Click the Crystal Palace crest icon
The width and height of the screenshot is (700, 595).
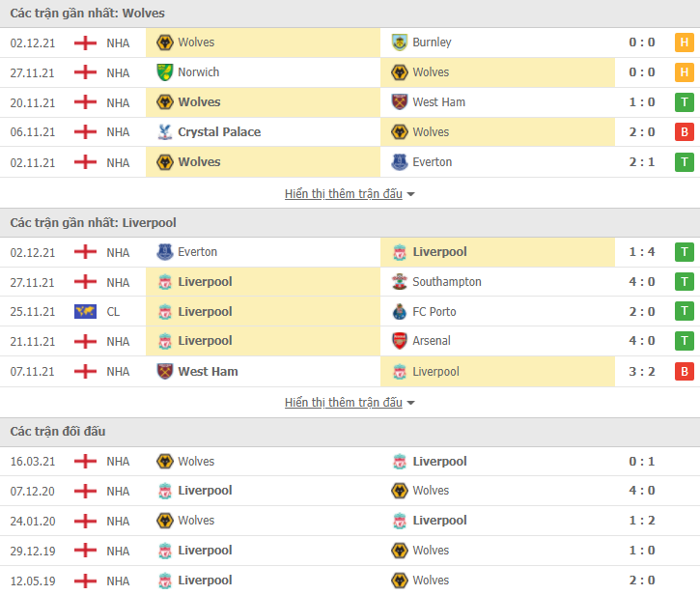coord(165,132)
